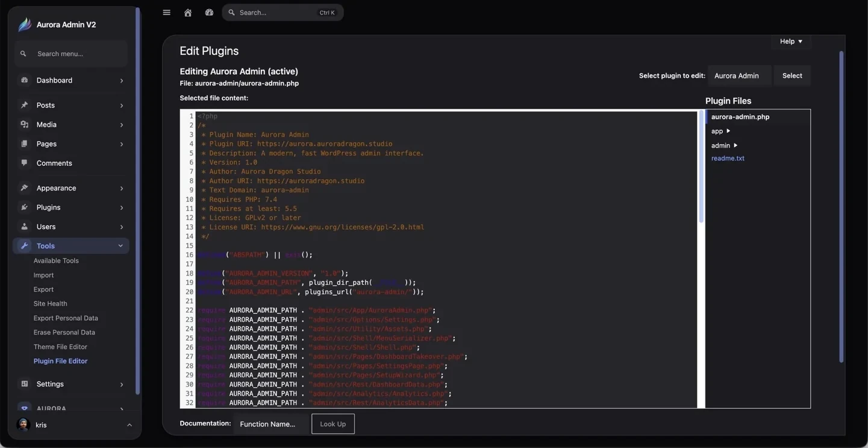The width and height of the screenshot is (868, 448).
Task: Click the Appearance brush icon
Action: click(x=24, y=188)
